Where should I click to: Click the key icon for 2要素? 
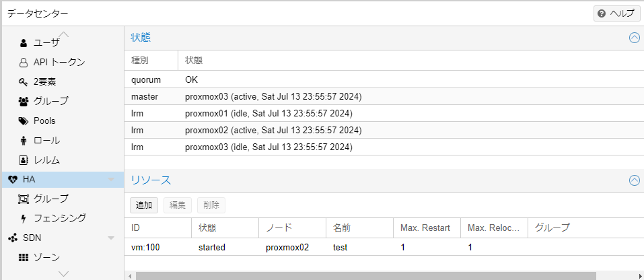(x=24, y=82)
